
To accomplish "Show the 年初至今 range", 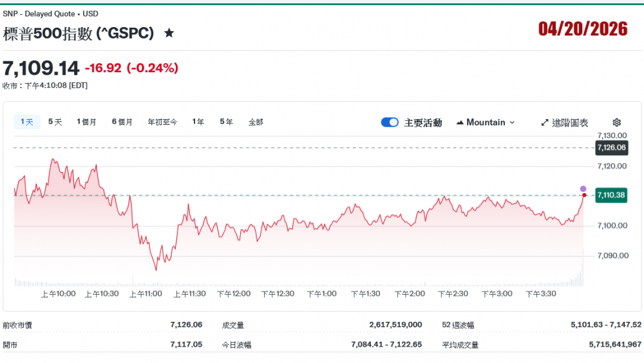I will coord(162,122).
